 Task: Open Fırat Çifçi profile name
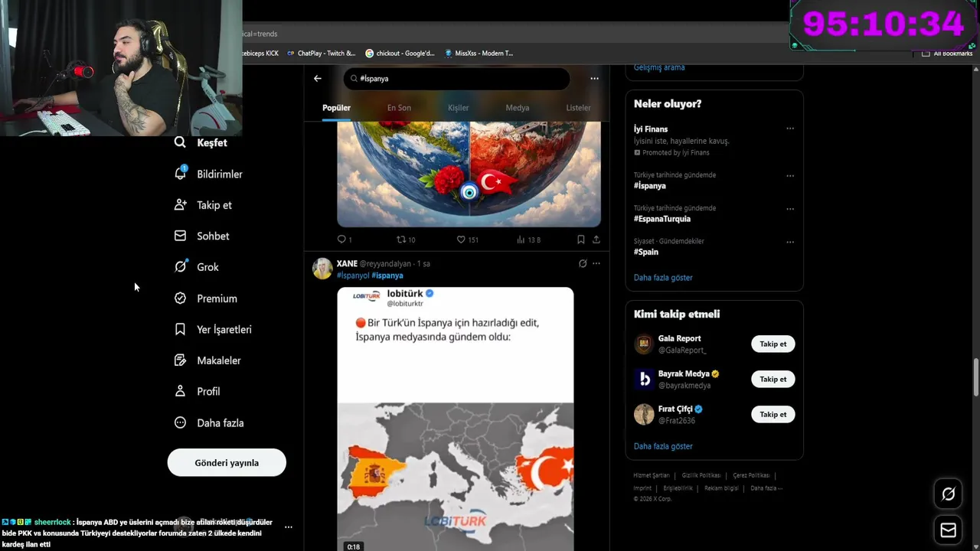675,409
